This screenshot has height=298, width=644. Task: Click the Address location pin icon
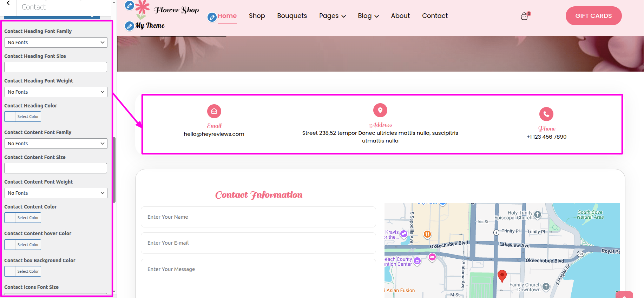pyautogui.click(x=380, y=110)
